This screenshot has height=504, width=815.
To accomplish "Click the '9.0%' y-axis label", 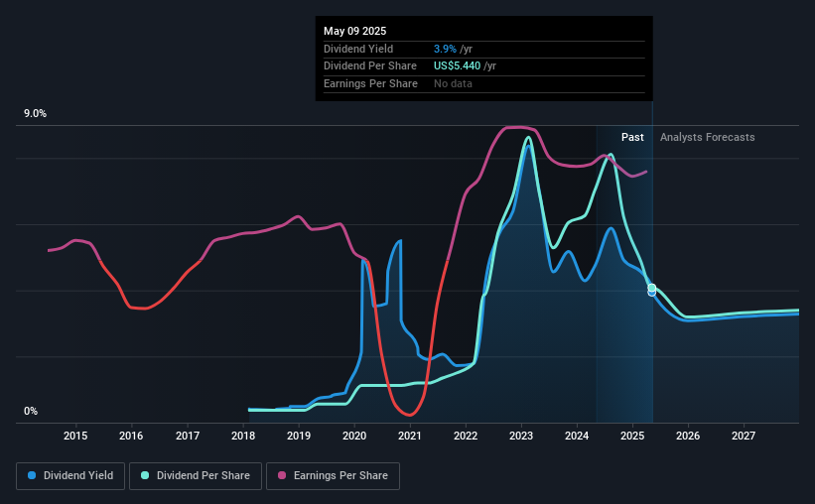I will [x=36, y=114].
